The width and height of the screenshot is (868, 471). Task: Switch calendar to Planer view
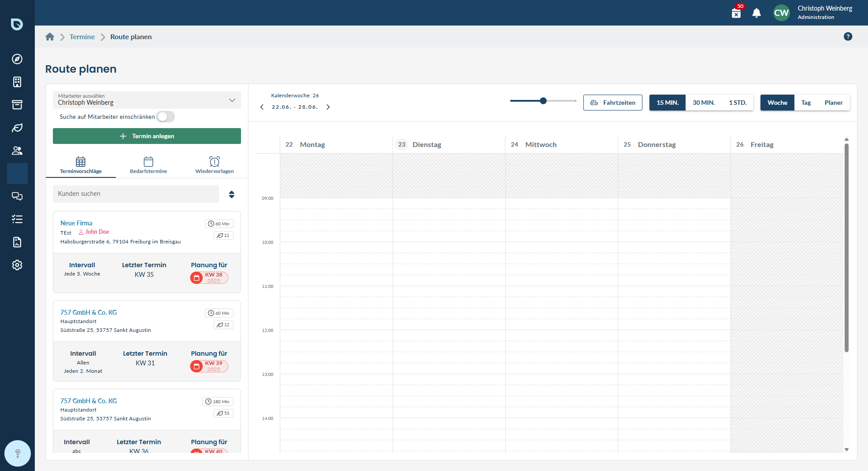[x=834, y=103]
